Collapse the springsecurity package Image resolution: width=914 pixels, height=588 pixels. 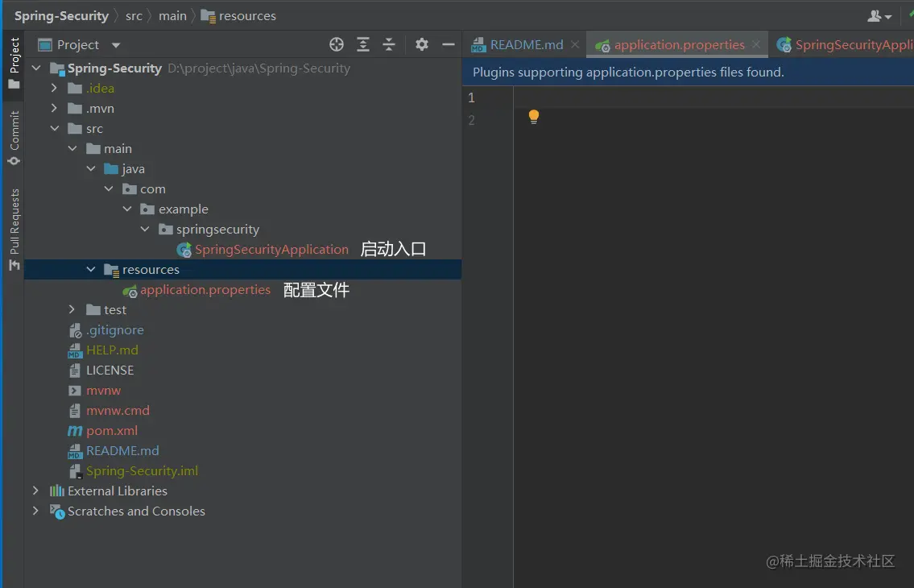(145, 230)
